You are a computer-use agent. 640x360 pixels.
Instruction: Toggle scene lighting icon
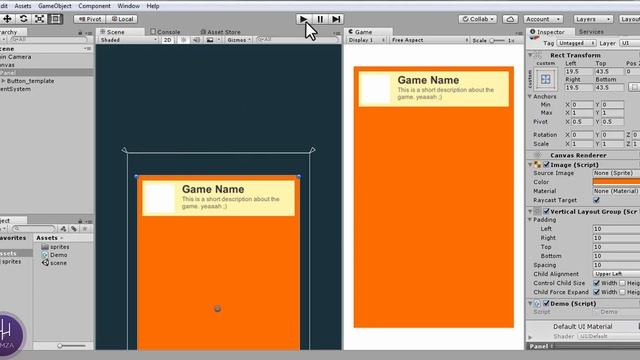click(x=183, y=40)
